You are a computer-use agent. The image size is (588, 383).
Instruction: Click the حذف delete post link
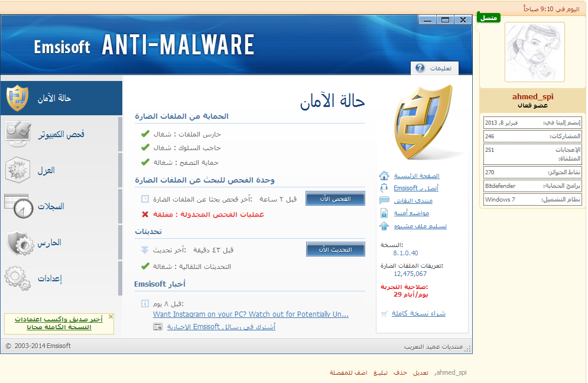pyautogui.click(x=400, y=372)
